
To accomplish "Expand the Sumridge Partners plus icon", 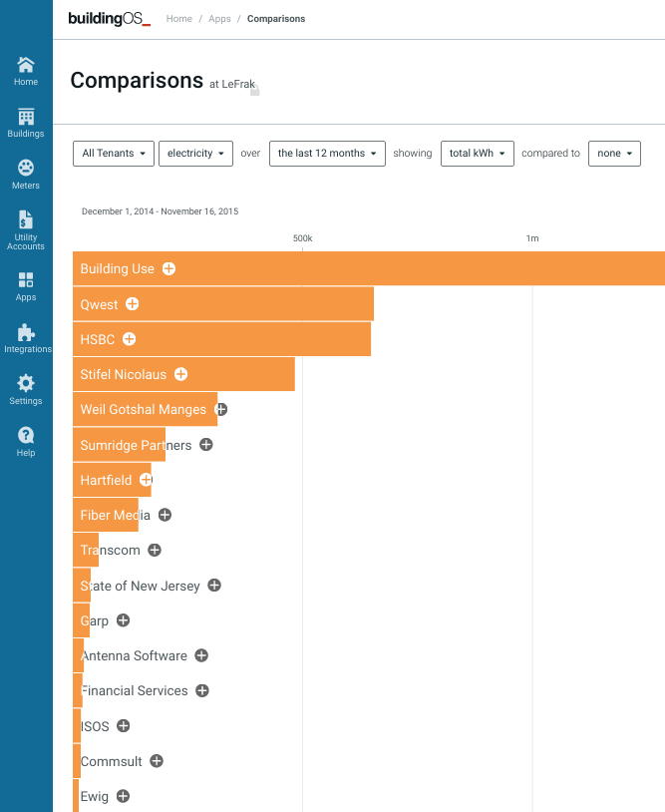I will (x=206, y=445).
